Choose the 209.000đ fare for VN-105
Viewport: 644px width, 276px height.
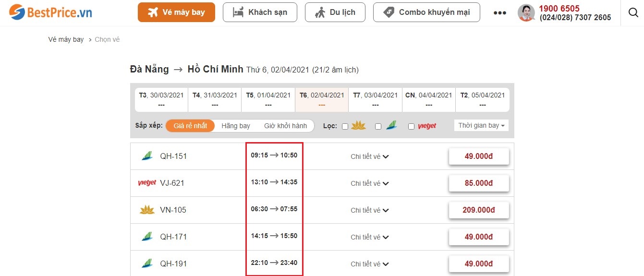(479, 210)
